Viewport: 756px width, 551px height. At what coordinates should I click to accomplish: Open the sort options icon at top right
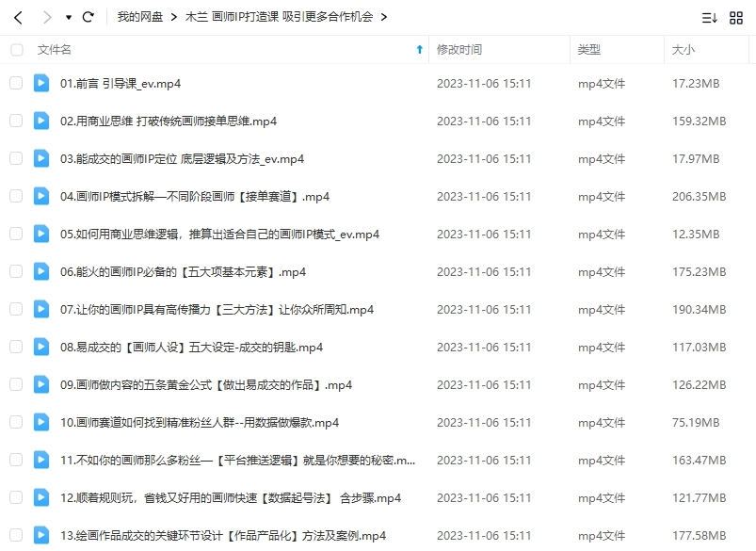point(711,16)
